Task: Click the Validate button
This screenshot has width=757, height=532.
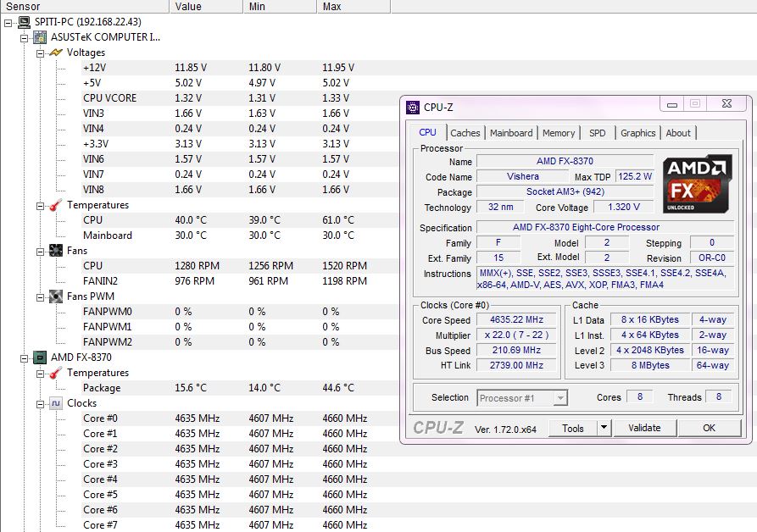Action: coord(644,428)
